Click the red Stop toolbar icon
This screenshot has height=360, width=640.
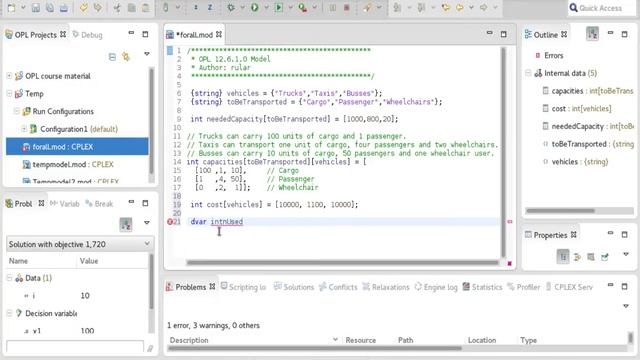347,7
